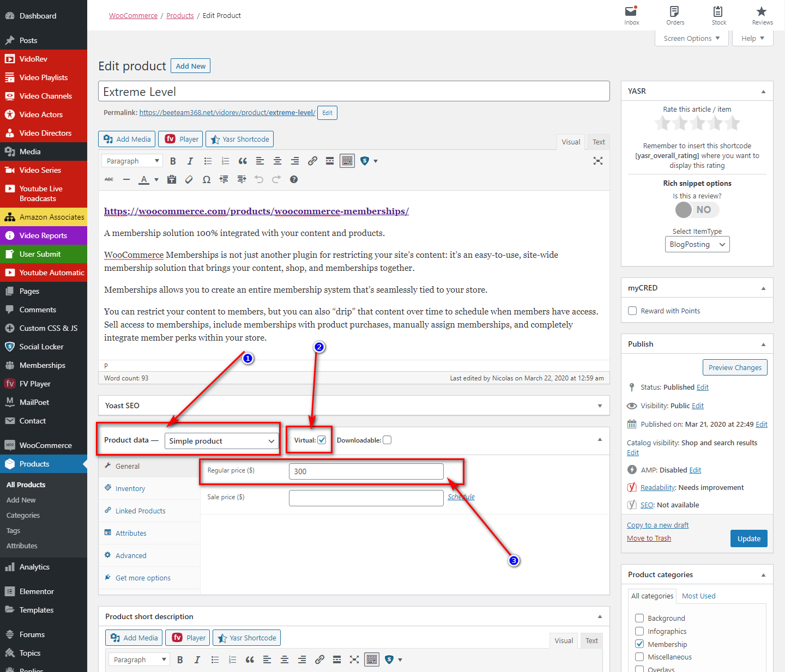Toggle the 'Is this a review' NO switch
Image resolution: width=785 pixels, height=672 pixels.
(697, 210)
